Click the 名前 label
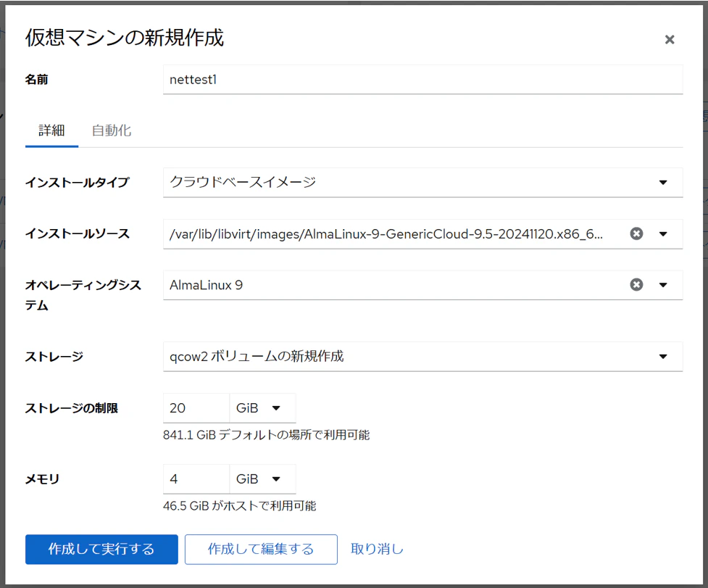 coord(36,80)
